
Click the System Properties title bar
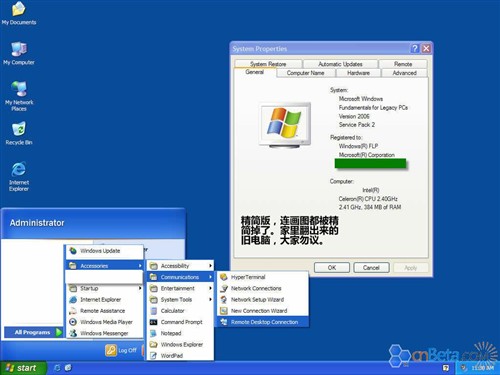pos(320,49)
